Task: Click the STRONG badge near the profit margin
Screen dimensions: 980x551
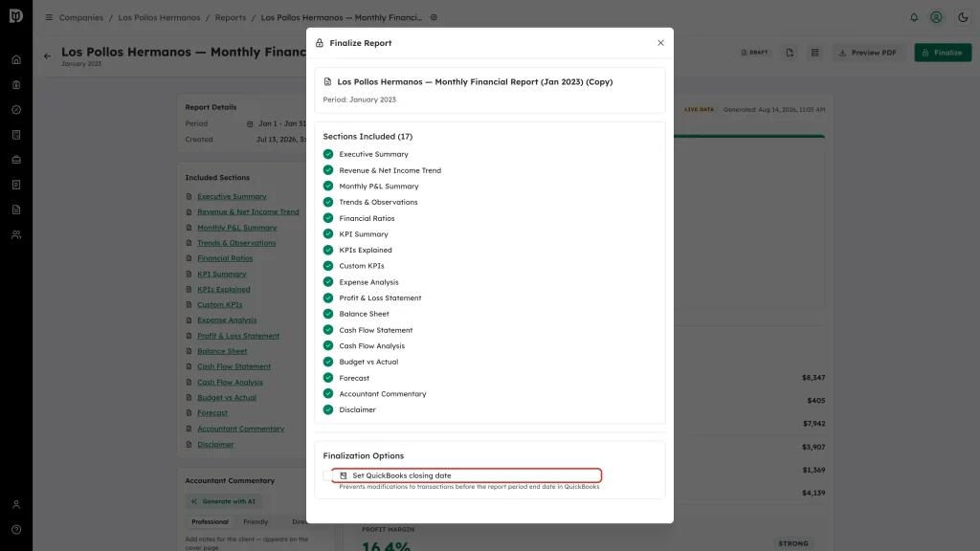Action: (x=793, y=543)
